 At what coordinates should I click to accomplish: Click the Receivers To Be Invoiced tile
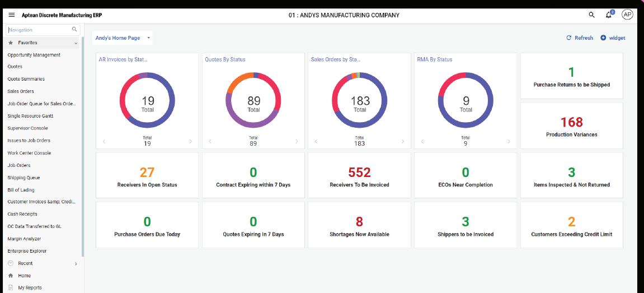pos(359,175)
